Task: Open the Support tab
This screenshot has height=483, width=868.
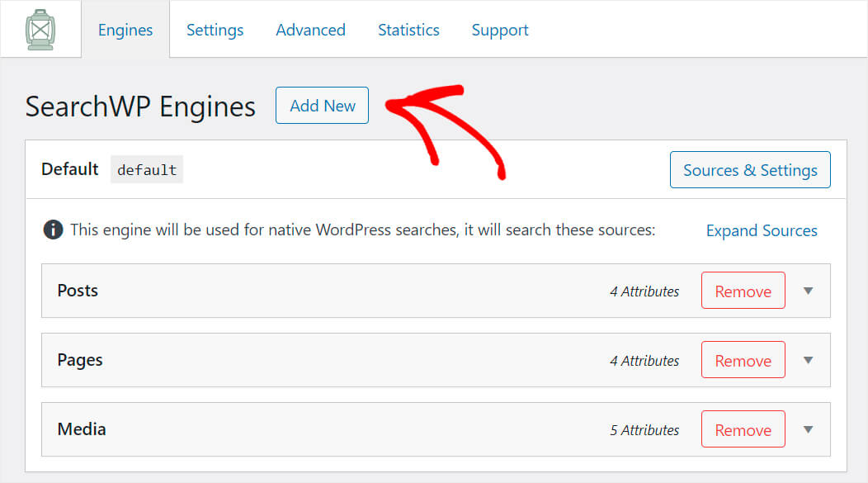Action: [500, 30]
